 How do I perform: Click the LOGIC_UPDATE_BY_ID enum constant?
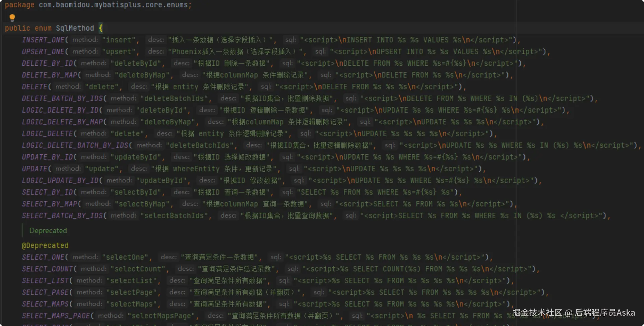(x=60, y=181)
